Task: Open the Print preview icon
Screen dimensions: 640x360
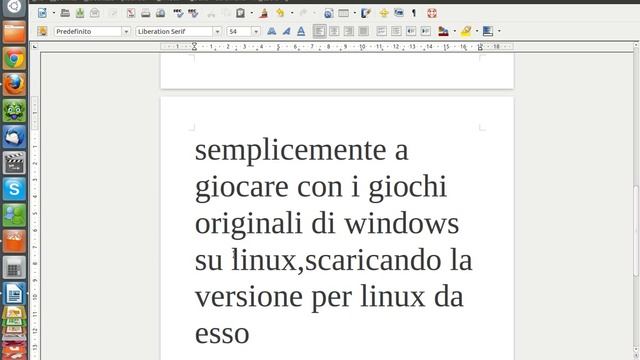Action: click(x=160, y=13)
